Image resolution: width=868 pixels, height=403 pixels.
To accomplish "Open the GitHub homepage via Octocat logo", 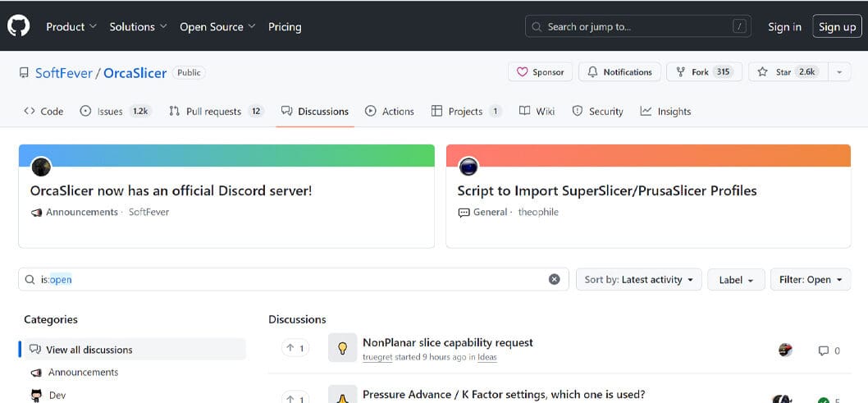I will coord(18,26).
